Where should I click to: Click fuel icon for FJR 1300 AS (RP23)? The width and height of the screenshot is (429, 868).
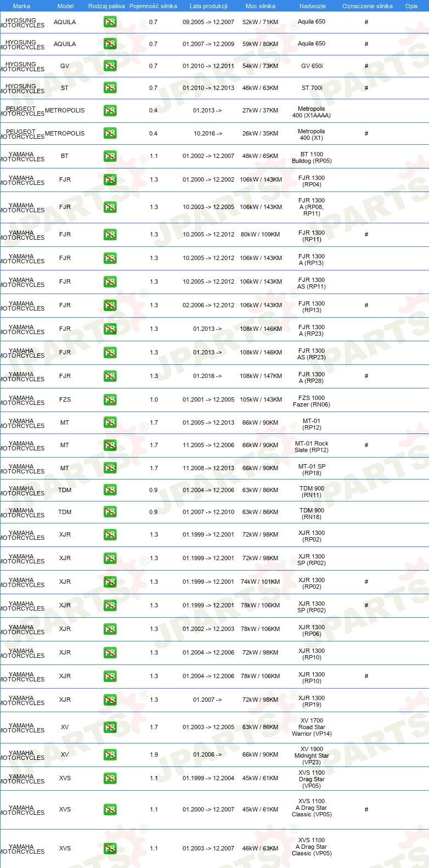click(x=110, y=353)
